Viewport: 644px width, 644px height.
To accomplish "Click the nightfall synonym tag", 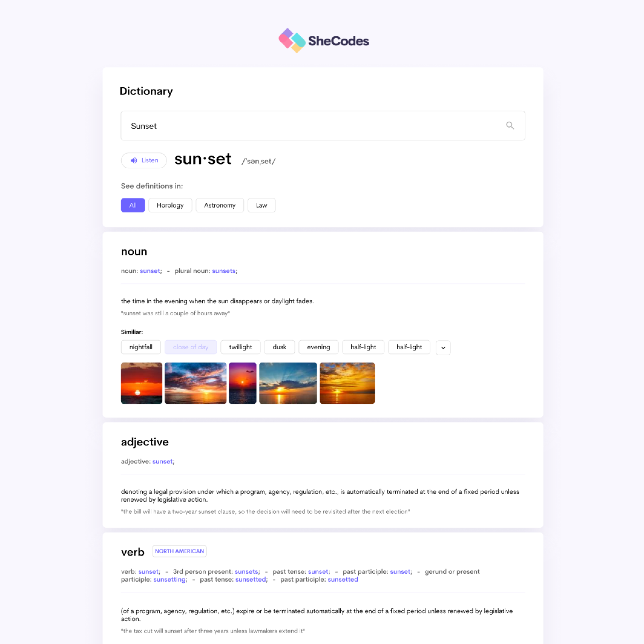I will (x=140, y=347).
